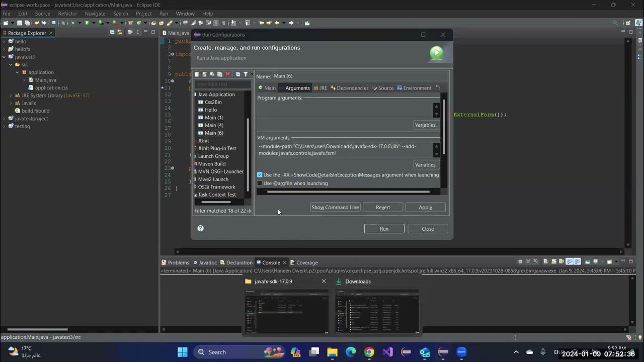
Task: Click the type filter text field
Action: (222, 84)
